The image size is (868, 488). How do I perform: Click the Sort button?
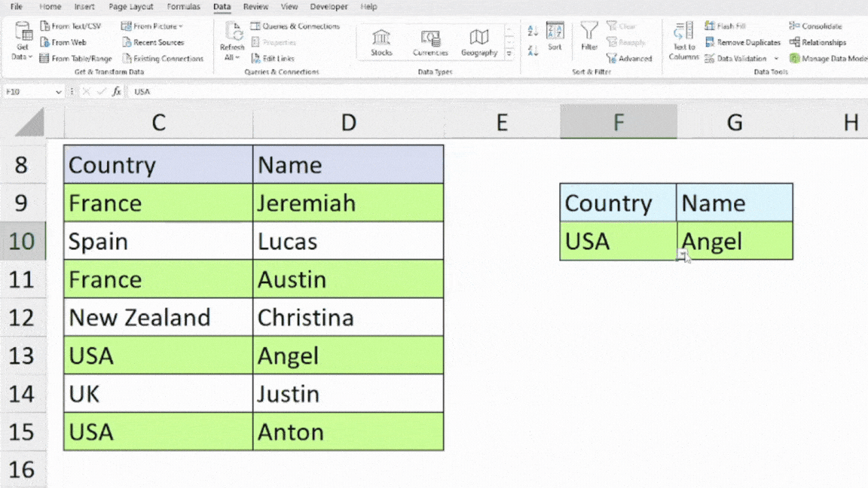coord(555,41)
